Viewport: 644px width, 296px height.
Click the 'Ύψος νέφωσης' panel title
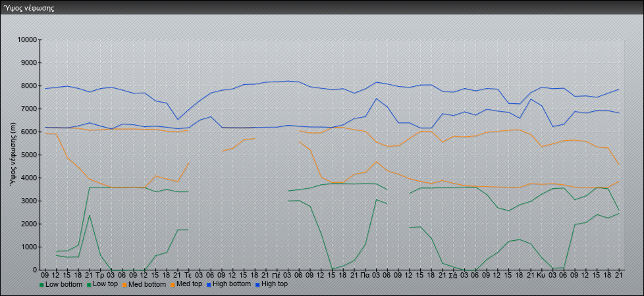point(29,8)
